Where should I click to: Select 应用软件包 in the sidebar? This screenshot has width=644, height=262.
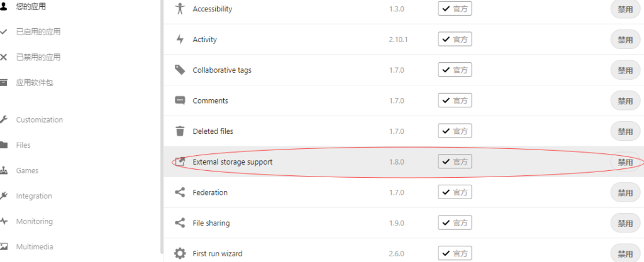[x=35, y=83]
